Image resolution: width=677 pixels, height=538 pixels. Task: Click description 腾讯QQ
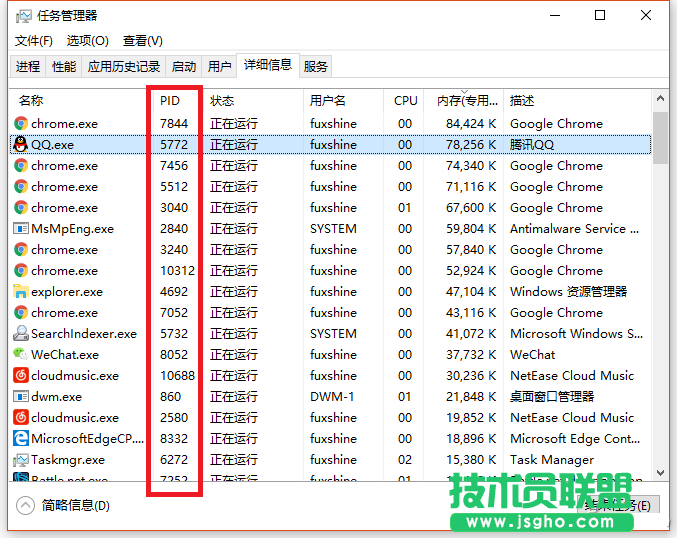pos(532,144)
